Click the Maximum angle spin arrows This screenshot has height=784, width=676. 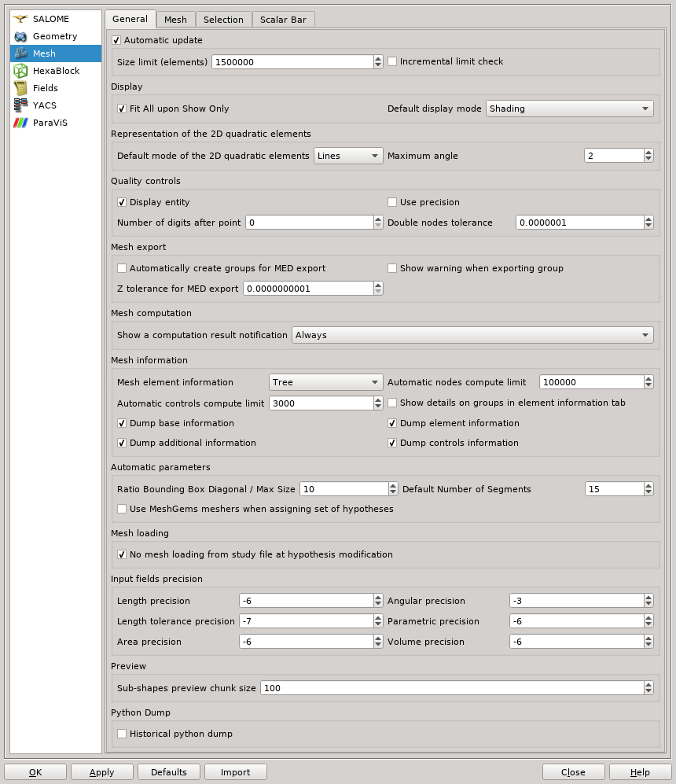[x=648, y=156]
